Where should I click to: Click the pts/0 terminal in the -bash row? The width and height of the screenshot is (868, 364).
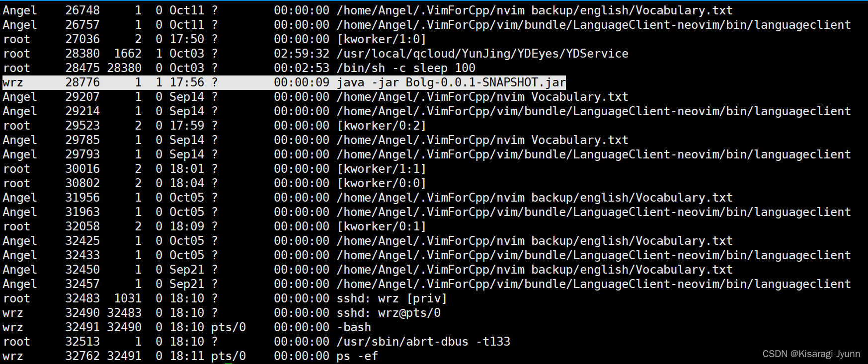pyautogui.click(x=229, y=327)
